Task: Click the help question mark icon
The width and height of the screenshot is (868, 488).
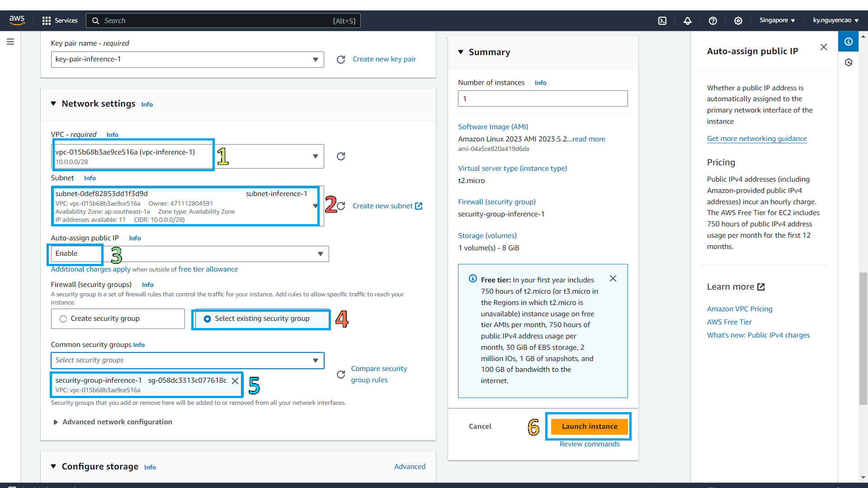Action: coord(713,21)
